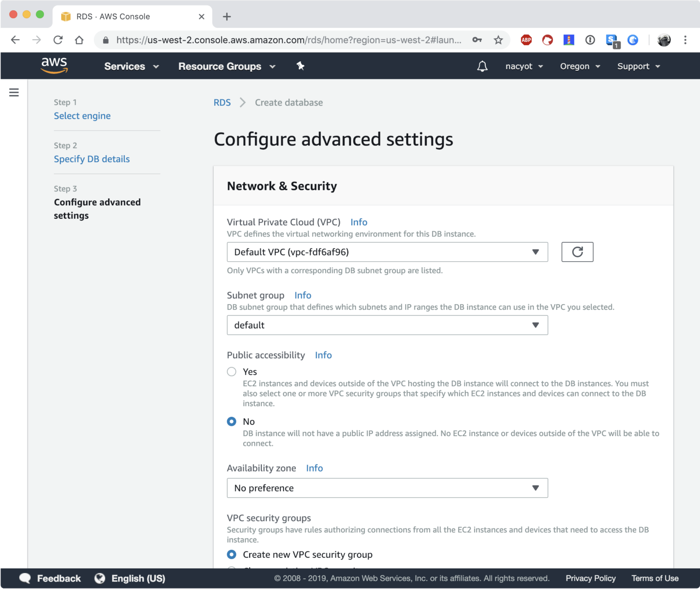Open the Oregon region dropdown
Viewport: 700px width, 589px height.
(580, 66)
